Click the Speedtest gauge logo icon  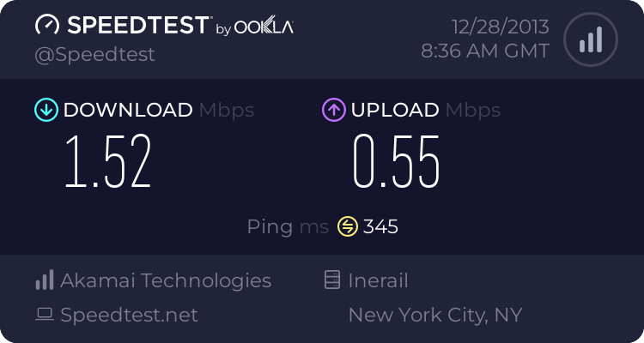tap(47, 26)
